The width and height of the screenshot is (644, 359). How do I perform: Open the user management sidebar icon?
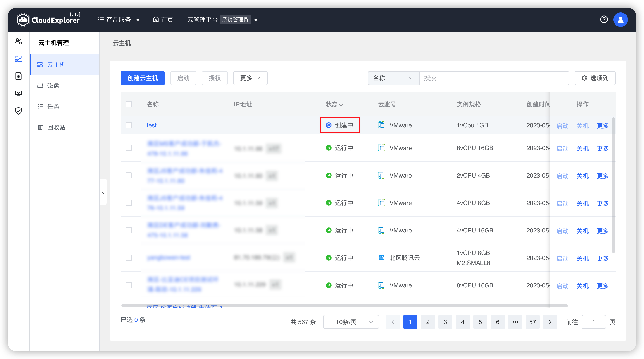point(19,41)
